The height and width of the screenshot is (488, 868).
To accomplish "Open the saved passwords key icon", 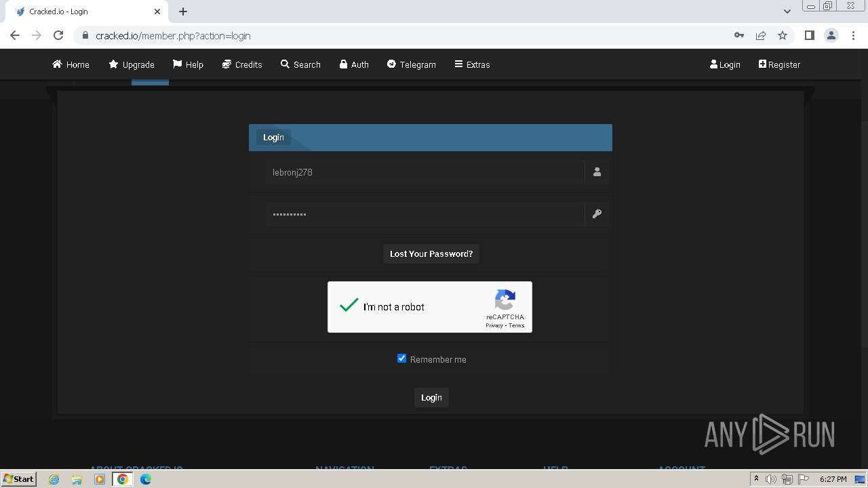I will tap(739, 35).
